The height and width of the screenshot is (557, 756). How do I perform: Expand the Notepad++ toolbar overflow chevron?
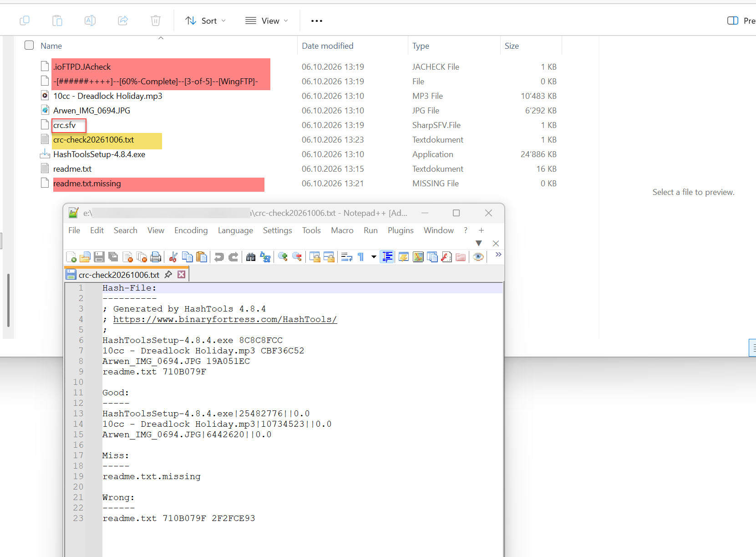click(498, 255)
